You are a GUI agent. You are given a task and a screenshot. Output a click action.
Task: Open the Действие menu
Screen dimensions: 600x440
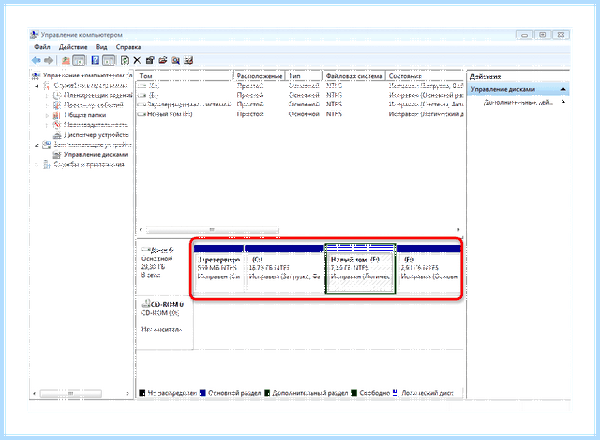pos(73,47)
